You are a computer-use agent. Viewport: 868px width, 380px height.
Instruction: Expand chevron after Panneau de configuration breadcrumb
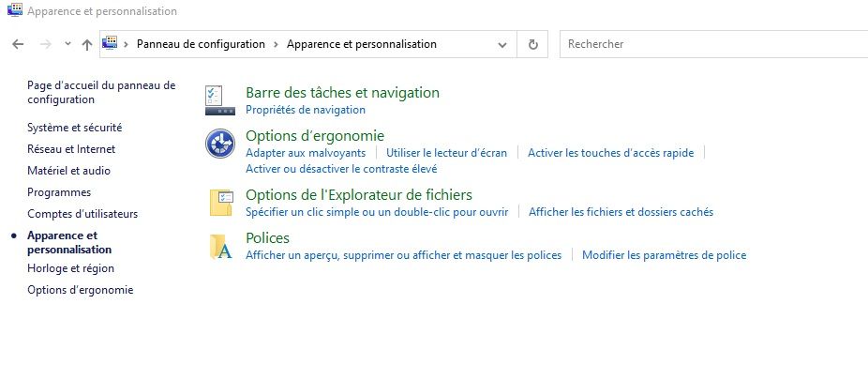pyautogui.click(x=276, y=44)
